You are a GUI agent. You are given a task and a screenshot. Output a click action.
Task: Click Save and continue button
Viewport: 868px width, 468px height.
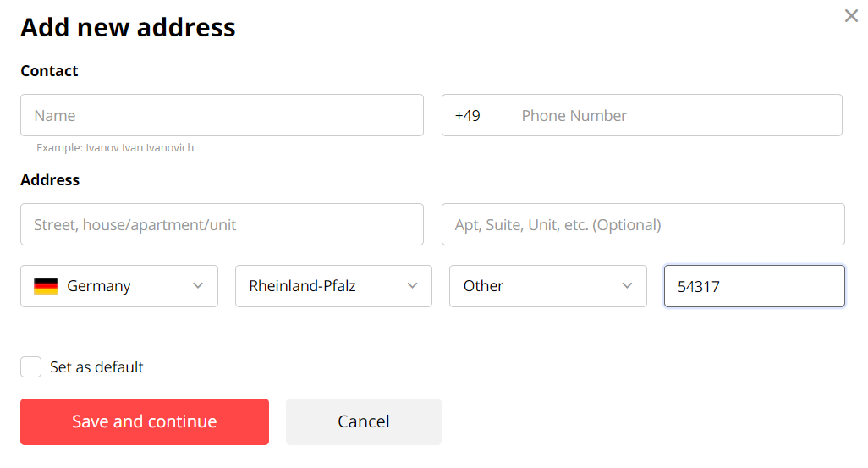(x=145, y=421)
